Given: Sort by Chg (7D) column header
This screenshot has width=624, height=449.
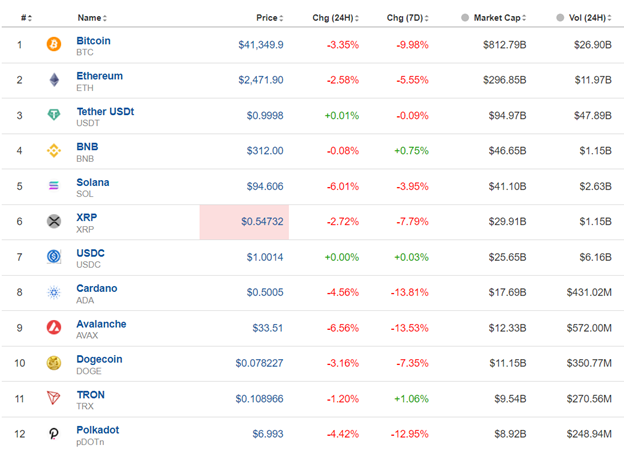Looking at the screenshot, I should 408,18.
